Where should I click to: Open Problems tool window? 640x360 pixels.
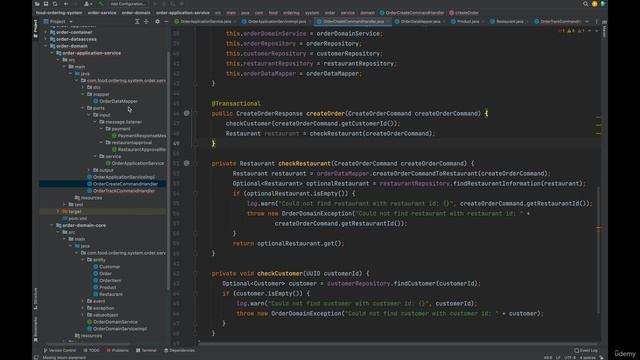(x=117, y=350)
